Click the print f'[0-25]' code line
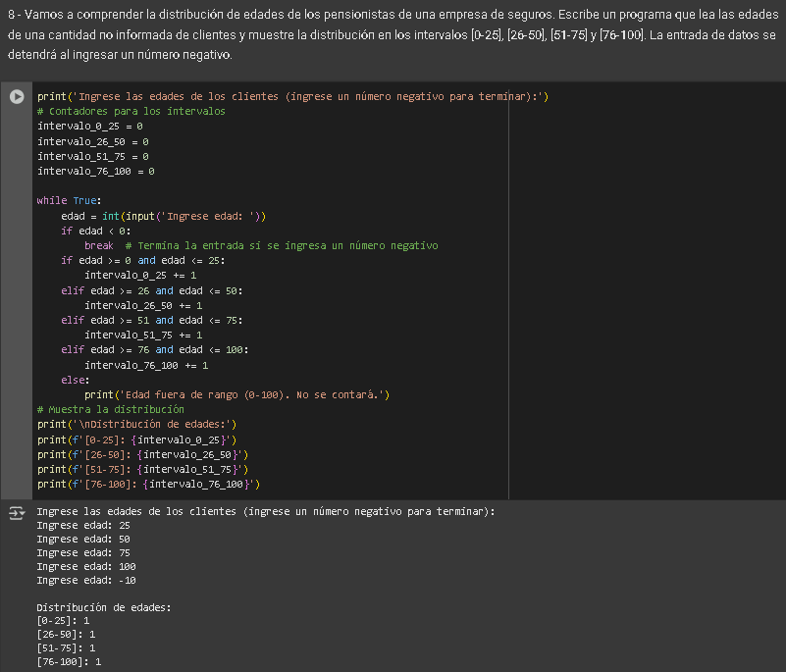 click(x=136, y=439)
